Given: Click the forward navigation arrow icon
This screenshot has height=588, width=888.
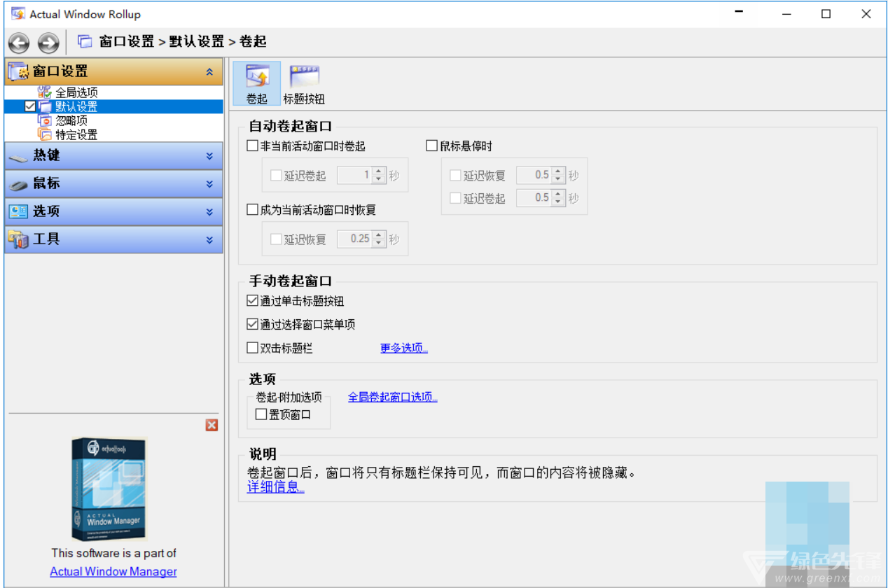Looking at the screenshot, I should tap(48, 43).
